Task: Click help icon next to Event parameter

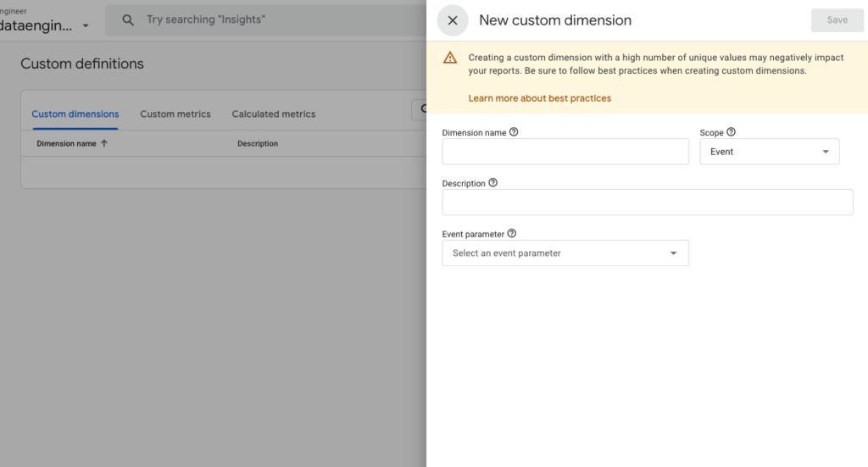Action: [x=511, y=234]
